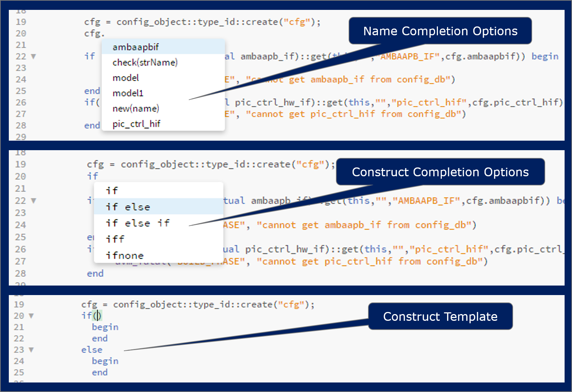572x392 pixels.
Task: Click 'begin' keyword on line 21 bottom editor
Action: pos(105,327)
